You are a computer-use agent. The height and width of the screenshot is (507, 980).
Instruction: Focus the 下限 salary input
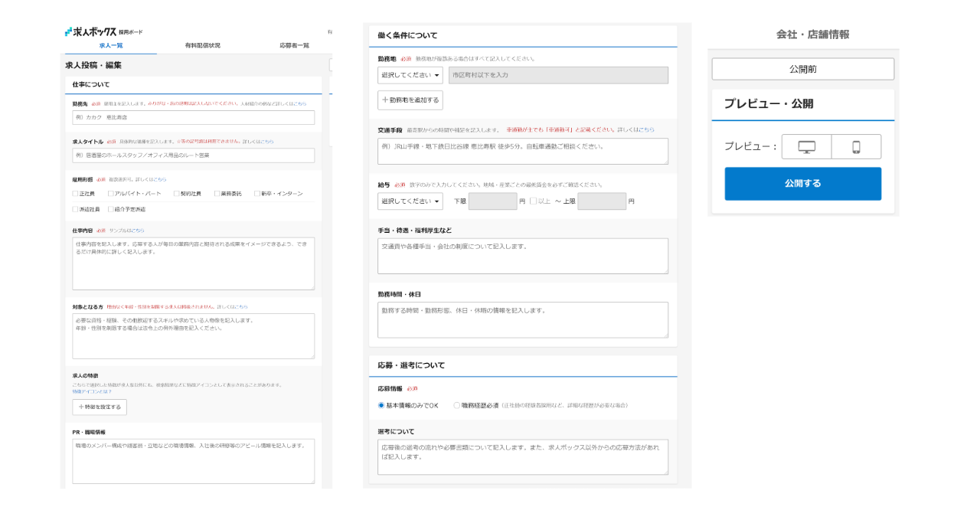[493, 201]
